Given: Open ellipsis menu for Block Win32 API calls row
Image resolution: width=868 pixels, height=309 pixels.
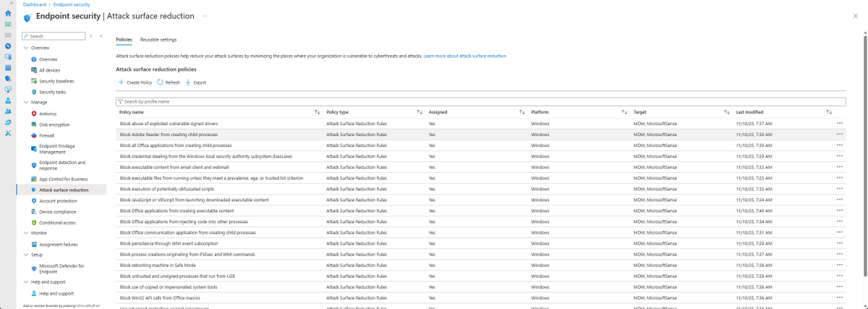Looking at the screenshot, I should click(839, 297).
